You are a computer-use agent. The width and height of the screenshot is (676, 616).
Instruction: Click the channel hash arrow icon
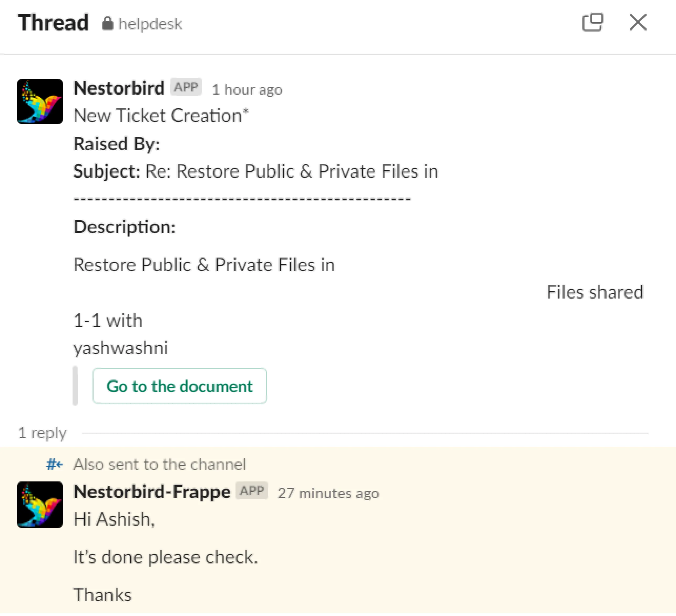point(54,464)
